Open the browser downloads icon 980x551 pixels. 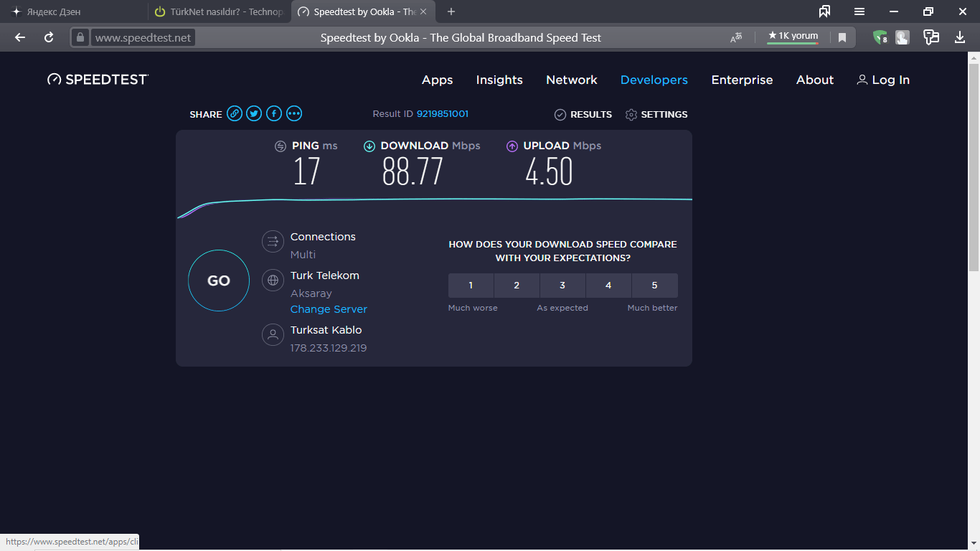point(960,37)
